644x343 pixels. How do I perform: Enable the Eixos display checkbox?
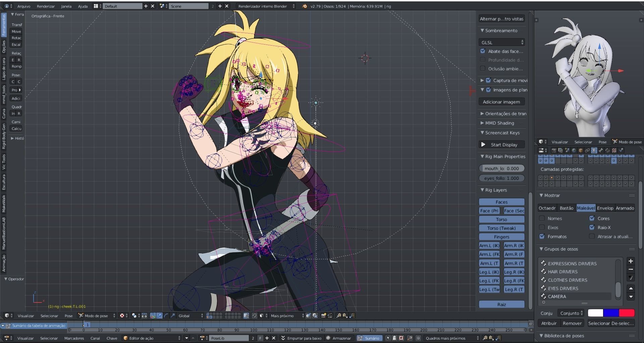pyautogui.click(x=542, y=227)
